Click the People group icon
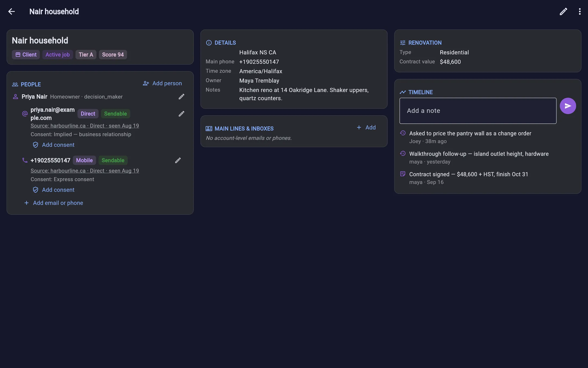 click(15, 85)
